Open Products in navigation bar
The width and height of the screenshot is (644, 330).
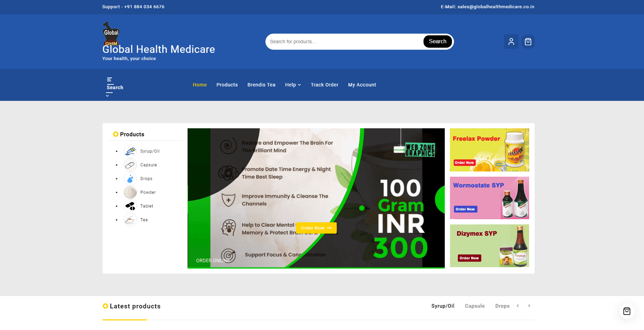coord(227,85)
